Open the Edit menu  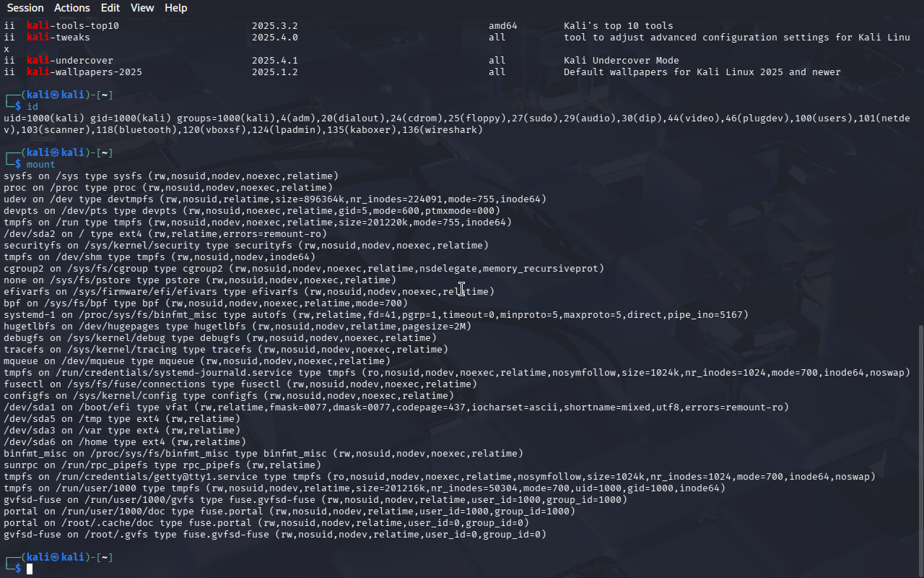tap(110, 8)
